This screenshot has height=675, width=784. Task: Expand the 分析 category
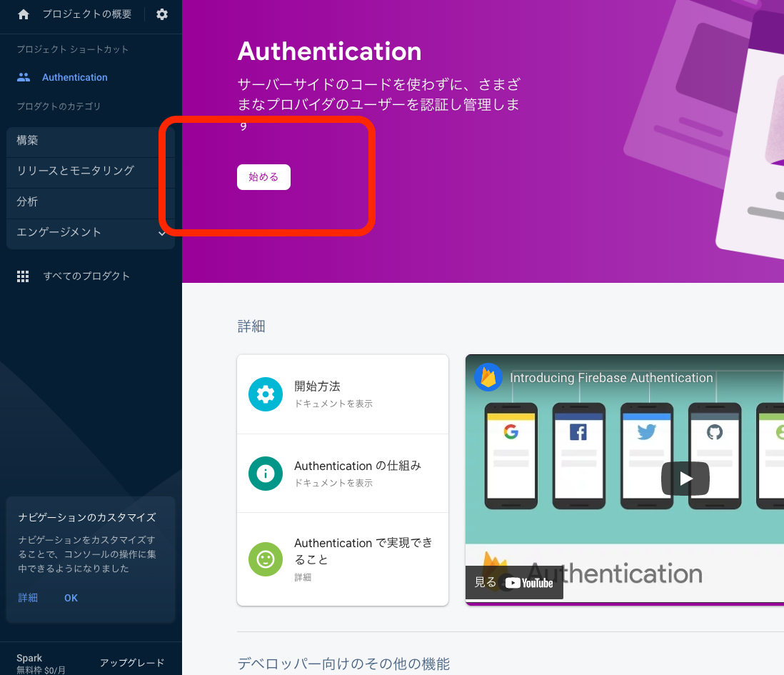[91, 202]
